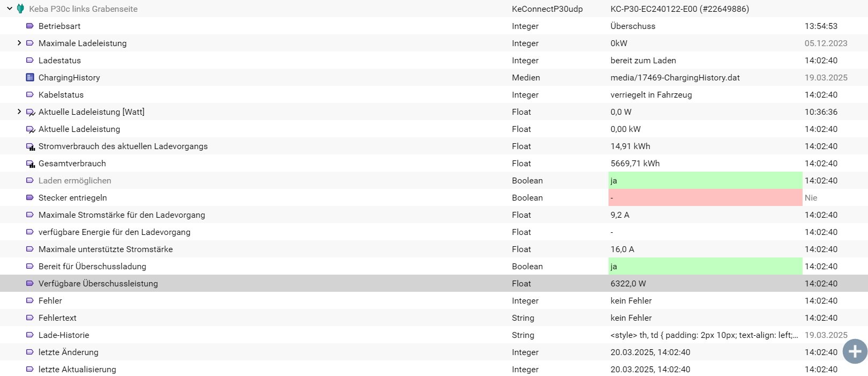868x376 pixels.
Task: Toggle the red Stecker entriegeln value cell
Action: (x=706, y=197)
